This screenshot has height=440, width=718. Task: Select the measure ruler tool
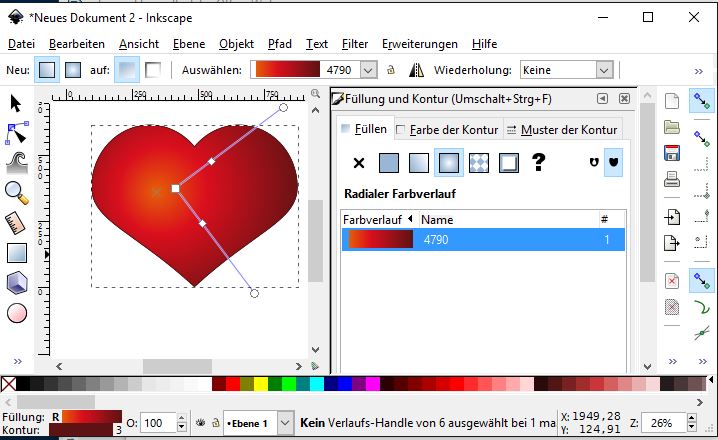(x=16, y=223)
